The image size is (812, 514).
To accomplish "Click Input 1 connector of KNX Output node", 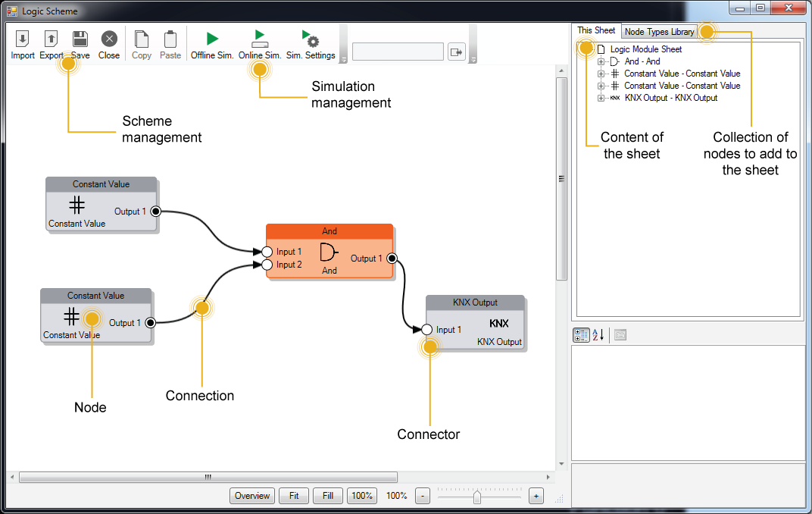I will click(x=426, y=330).
